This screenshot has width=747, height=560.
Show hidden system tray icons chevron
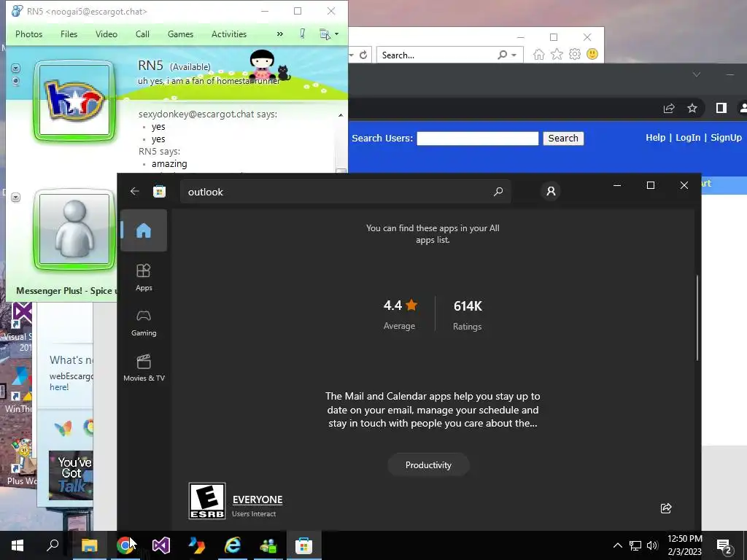[617, 545]
